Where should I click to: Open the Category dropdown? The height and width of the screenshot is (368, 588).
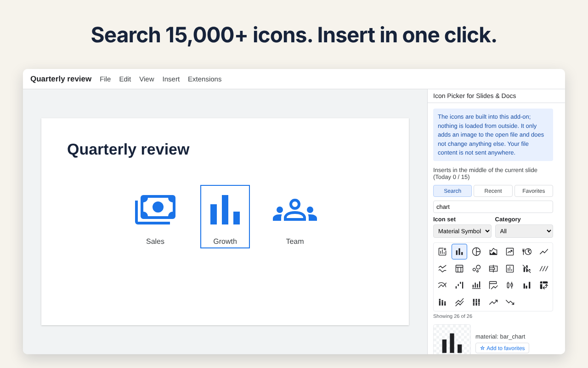(524, 231)
